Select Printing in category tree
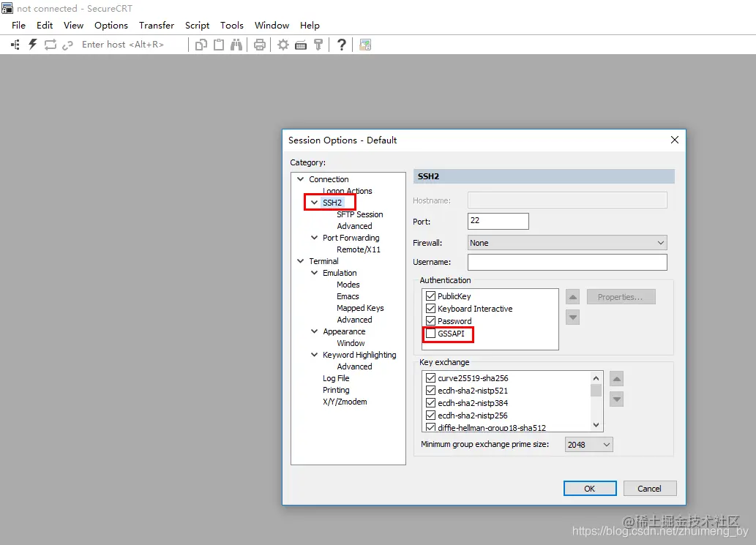756x545 pixels. pyautogui.click(x=336, y=390)
